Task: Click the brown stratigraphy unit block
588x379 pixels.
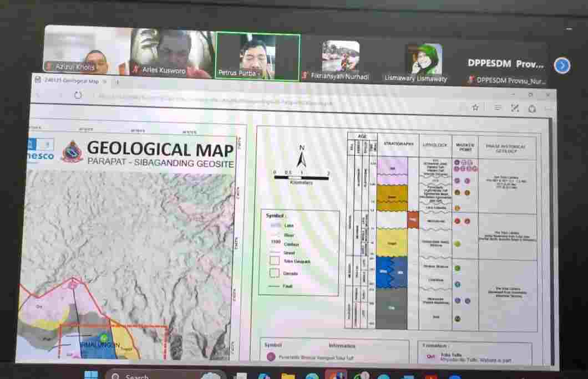Action: tap(392, 197)
